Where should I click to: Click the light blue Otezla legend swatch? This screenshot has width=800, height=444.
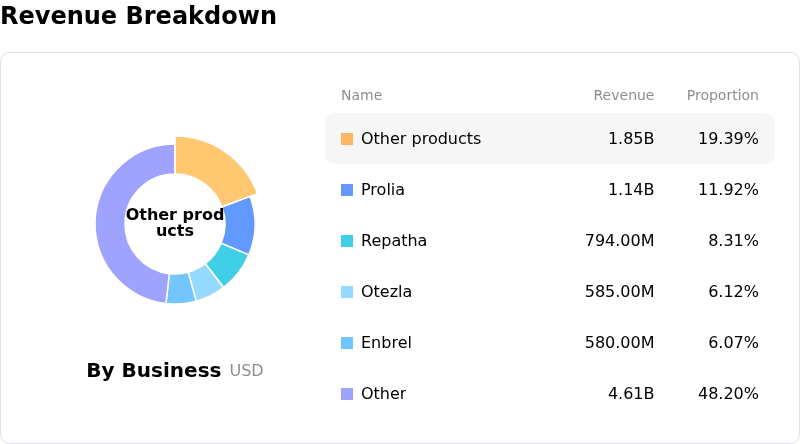(x=347, y=292)
